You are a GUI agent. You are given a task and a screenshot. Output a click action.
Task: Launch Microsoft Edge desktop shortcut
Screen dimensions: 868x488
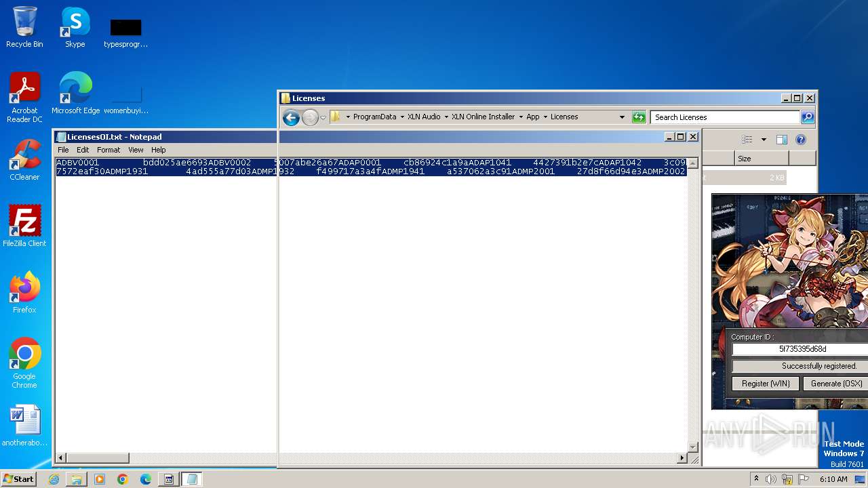[x=75, y=94]
